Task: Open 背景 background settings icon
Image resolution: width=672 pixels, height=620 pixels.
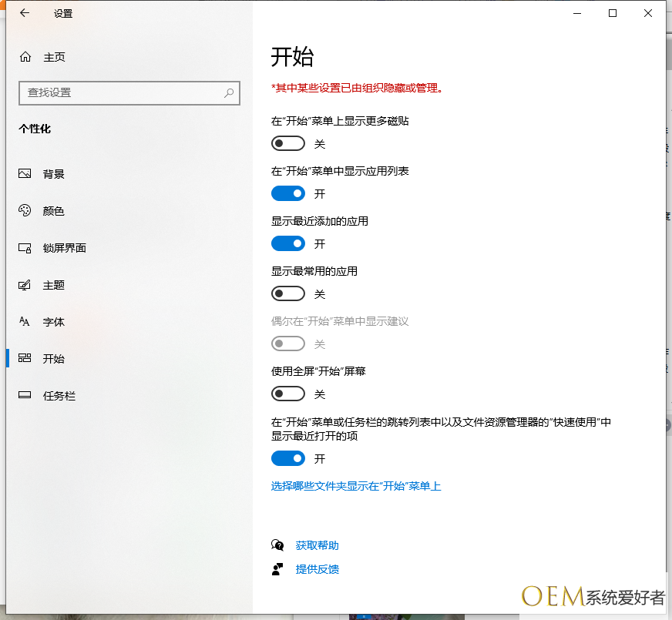Action: pyautogui.click(x=25, y=174)
